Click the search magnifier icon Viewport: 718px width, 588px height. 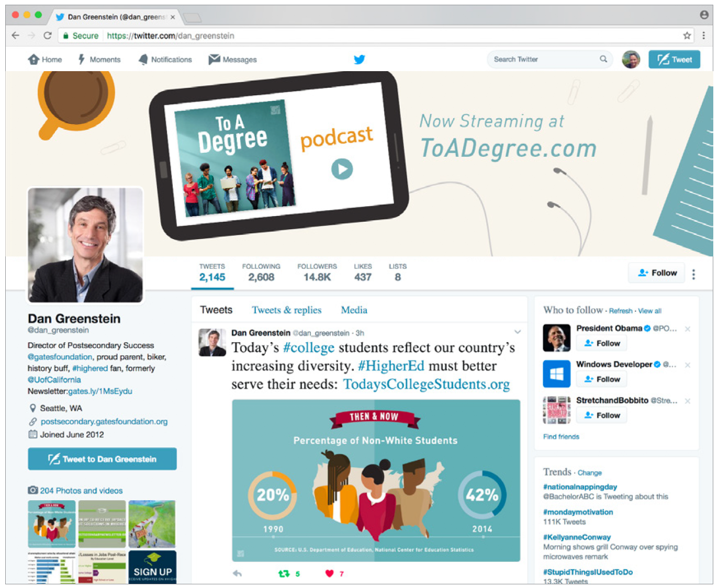pos(603,59)
